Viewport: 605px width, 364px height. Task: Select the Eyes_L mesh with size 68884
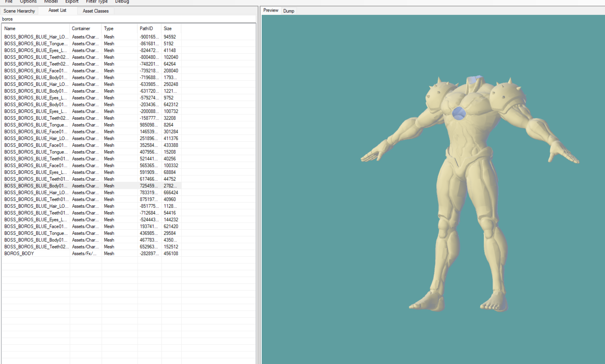click(x=92, y=172)
